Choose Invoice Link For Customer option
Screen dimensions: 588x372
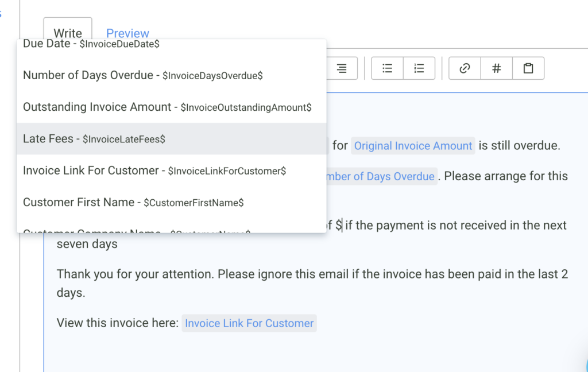point(154,171)
